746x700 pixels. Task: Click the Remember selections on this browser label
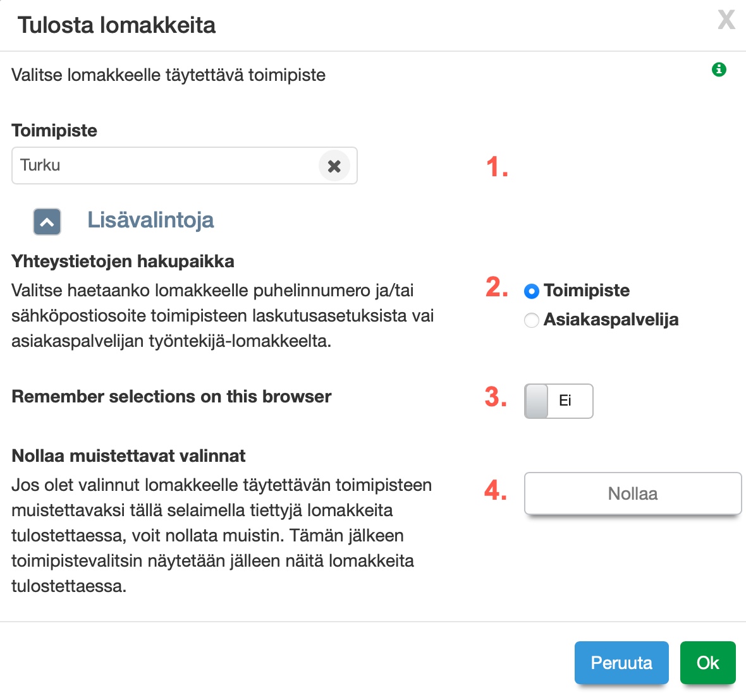pos(171,397)
